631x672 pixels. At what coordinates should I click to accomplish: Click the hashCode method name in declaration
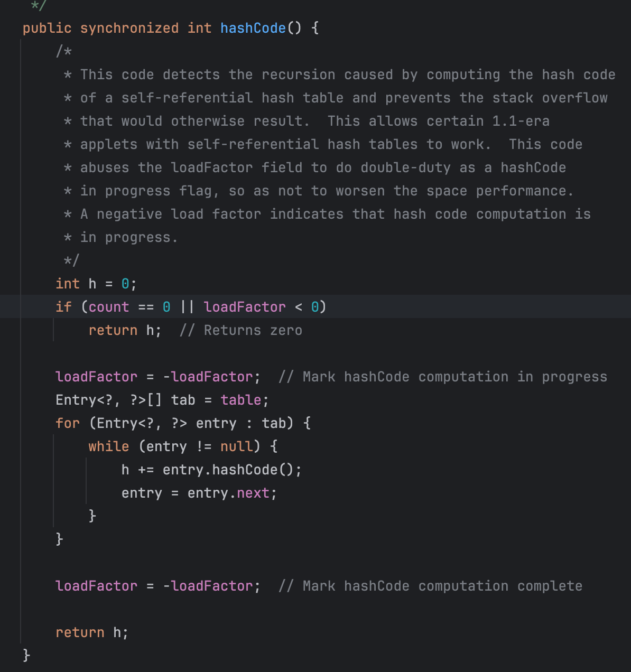(x=253, y=28)
